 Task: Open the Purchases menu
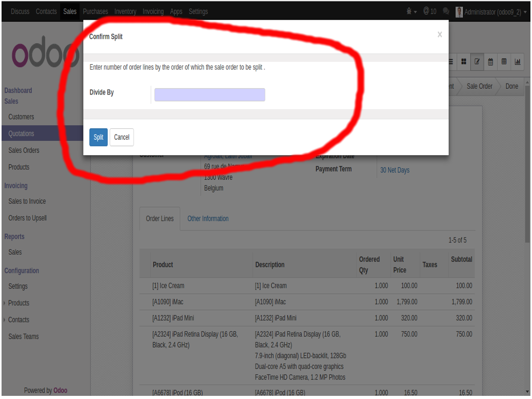click(96, 11)
